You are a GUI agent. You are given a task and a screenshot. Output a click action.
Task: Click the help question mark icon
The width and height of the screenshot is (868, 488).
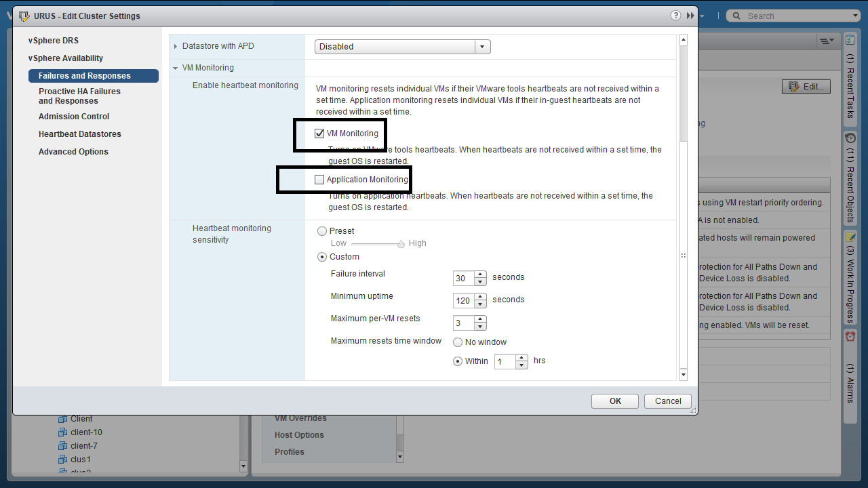[x=675, y=16]
